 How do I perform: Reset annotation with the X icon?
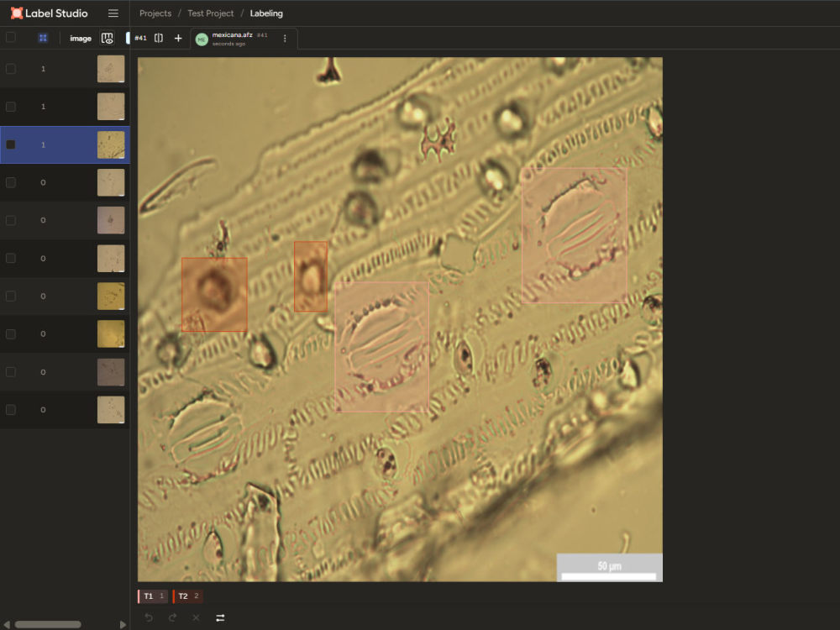pyautogui.click(x=196, y=617)
